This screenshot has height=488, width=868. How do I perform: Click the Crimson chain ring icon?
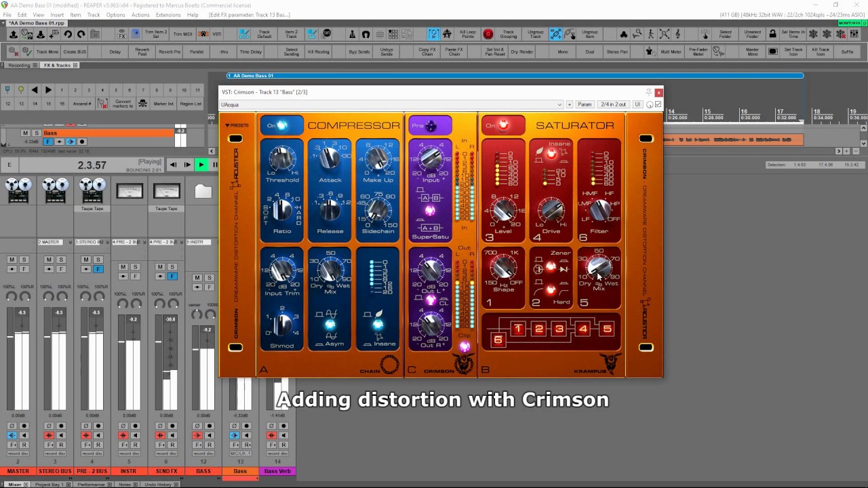[x=390, y=366]
